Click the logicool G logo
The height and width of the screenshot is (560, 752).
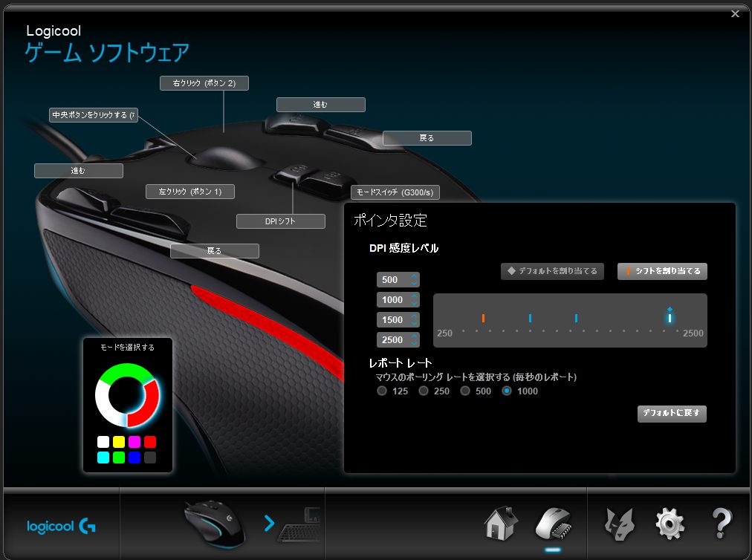pos(61,526)
